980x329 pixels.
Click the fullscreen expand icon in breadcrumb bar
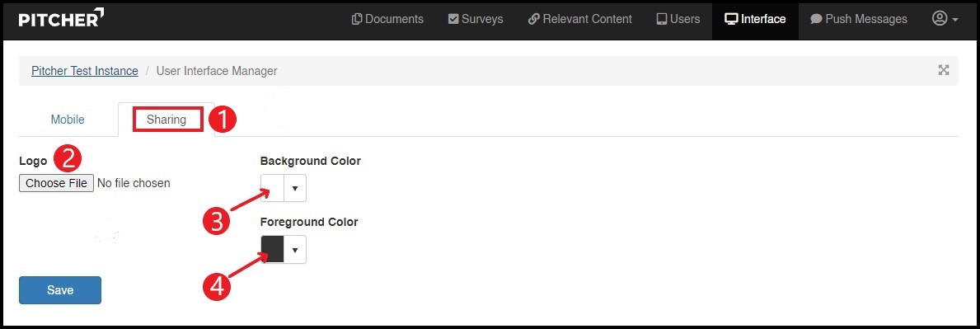(944, 70)
